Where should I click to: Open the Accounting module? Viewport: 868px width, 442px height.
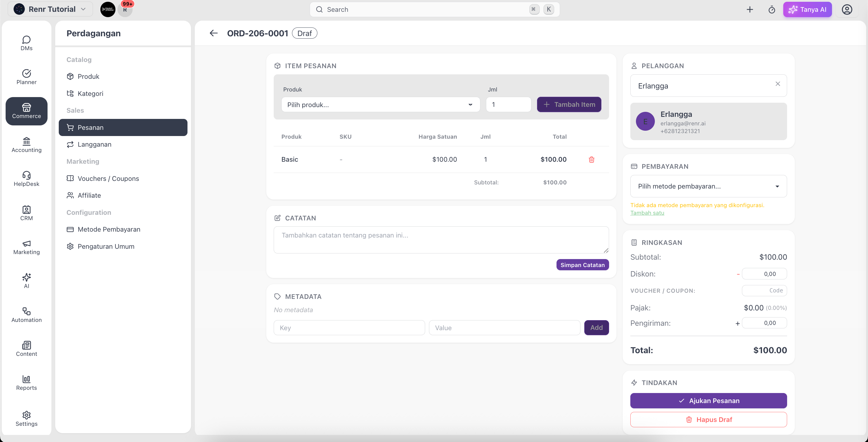[x=26, y=145]
